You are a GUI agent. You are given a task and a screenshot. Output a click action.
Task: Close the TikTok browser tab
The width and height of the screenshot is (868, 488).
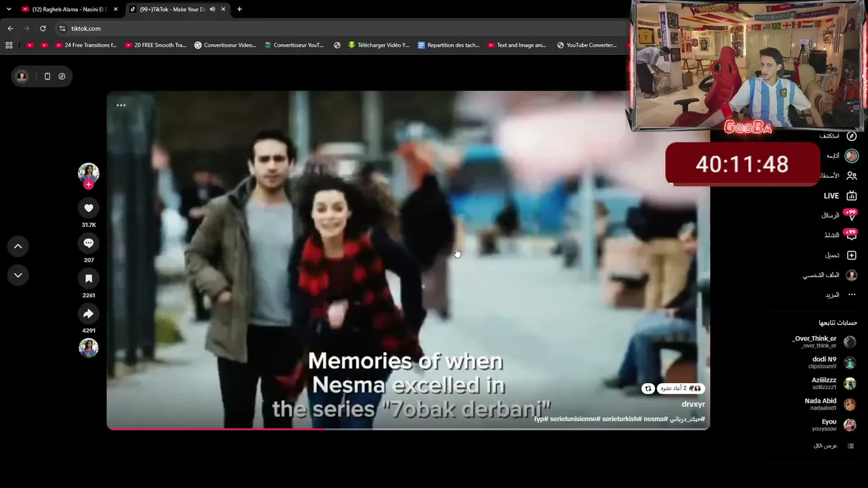223,9
